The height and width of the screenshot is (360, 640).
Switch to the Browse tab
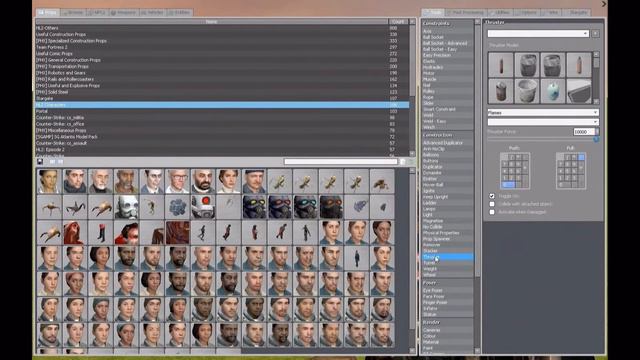tap(73, 13)
